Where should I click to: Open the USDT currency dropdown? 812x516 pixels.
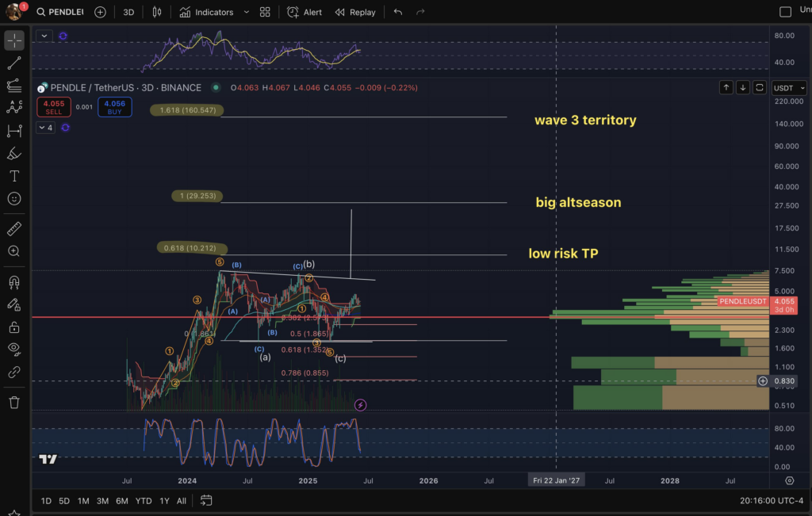(789, 88)
